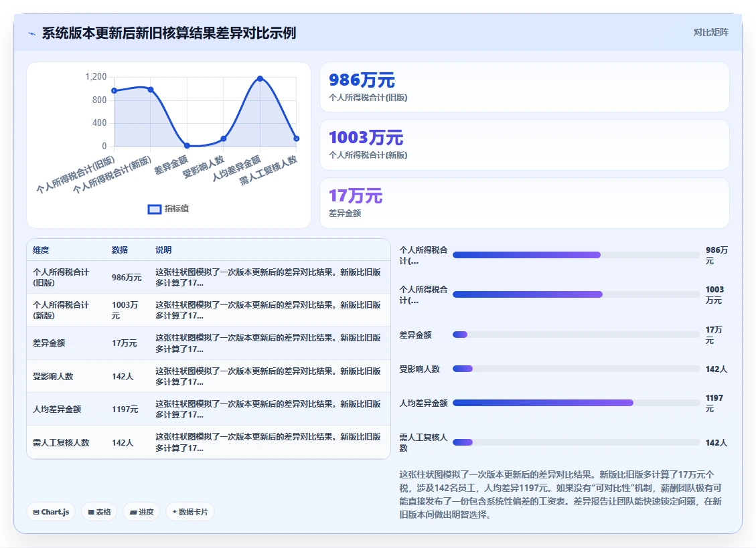The image size is (756, 548).
Task: Click the 进度 tag chip
Action: click(x=141, y=512)
